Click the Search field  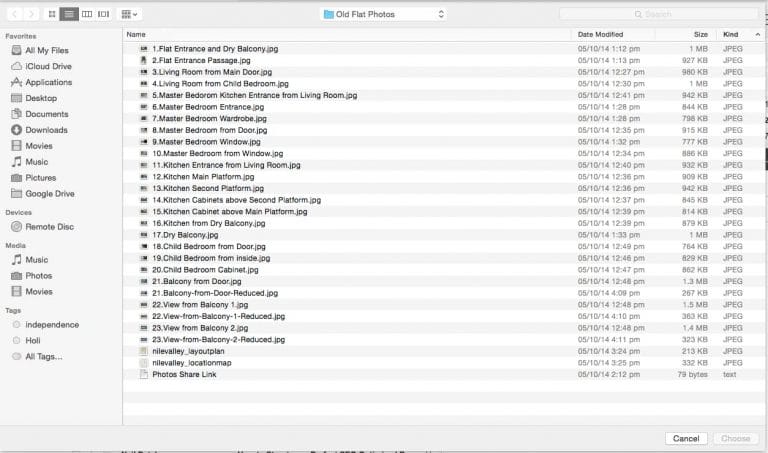657,14
